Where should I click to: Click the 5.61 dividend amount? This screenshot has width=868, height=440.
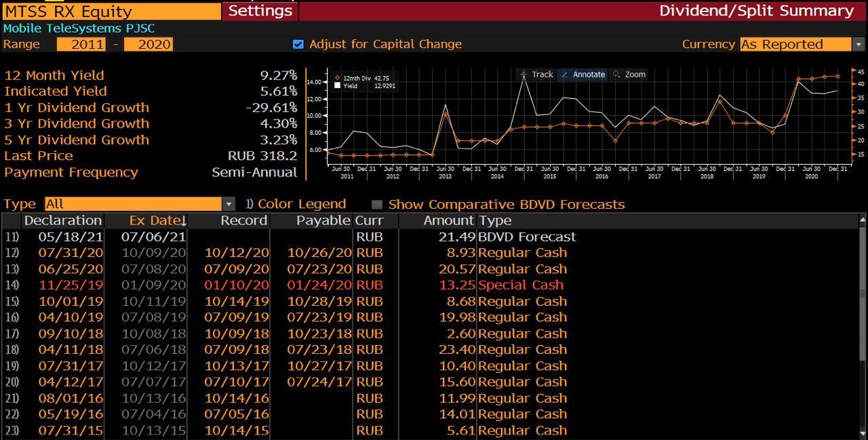461,431
